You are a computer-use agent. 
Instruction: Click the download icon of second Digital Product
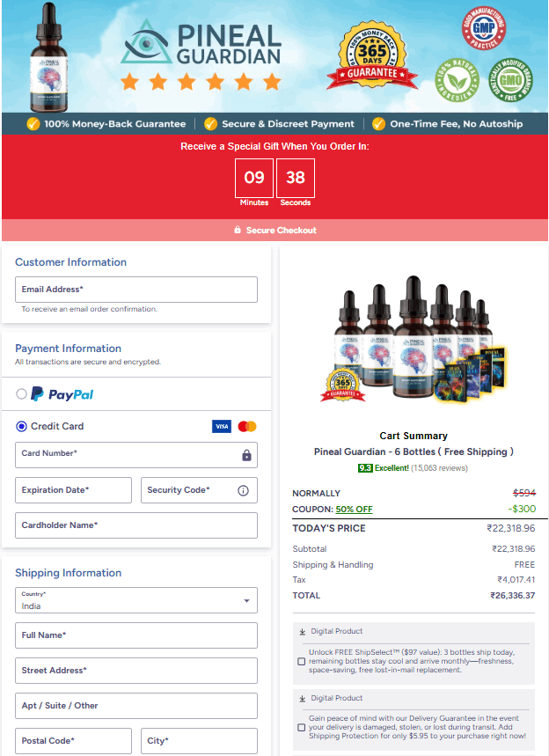tap(303, 698)
